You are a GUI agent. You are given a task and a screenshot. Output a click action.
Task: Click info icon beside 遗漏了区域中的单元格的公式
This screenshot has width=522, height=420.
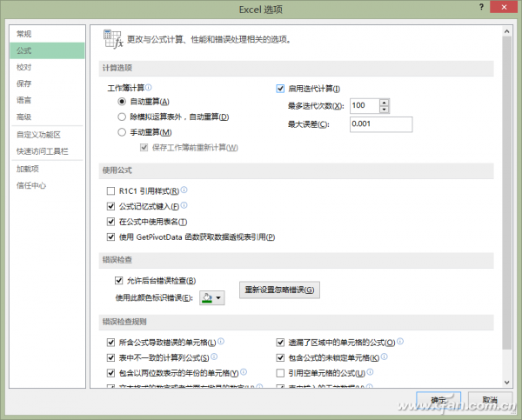pyautogui.click(x=400, y=341)
